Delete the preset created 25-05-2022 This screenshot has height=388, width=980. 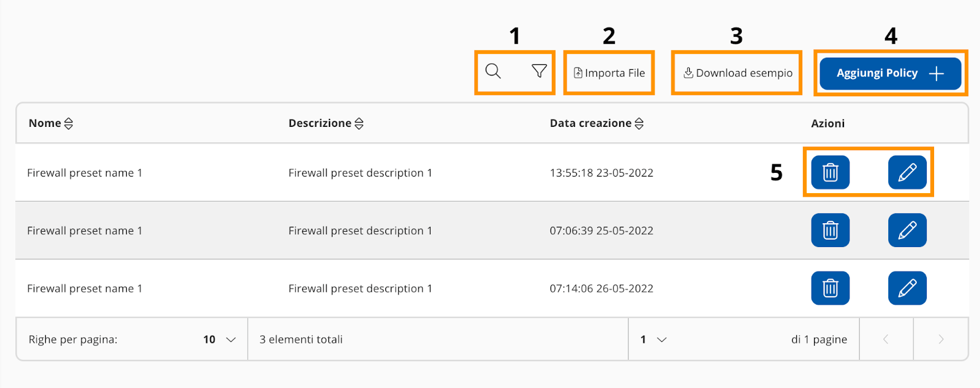click(830, 230)
